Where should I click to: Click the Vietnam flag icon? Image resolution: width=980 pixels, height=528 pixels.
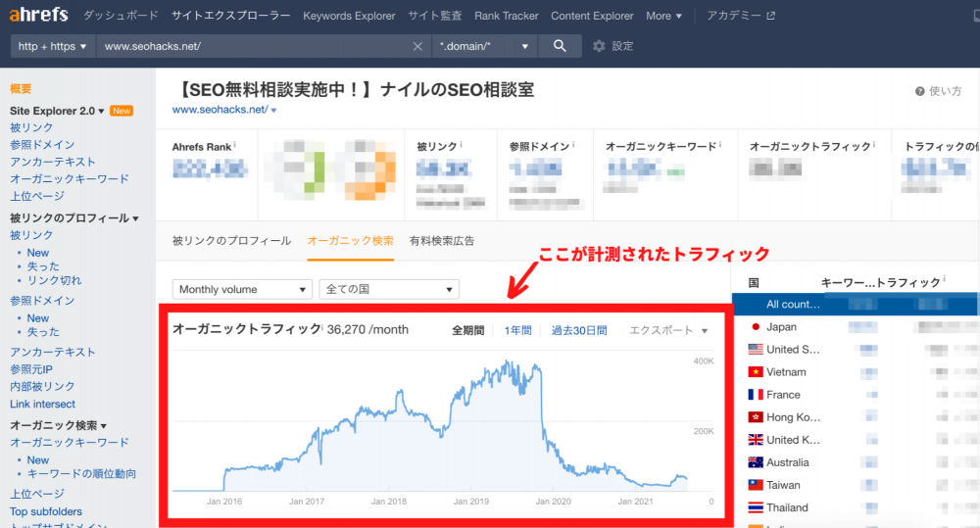tap(756, 372)
